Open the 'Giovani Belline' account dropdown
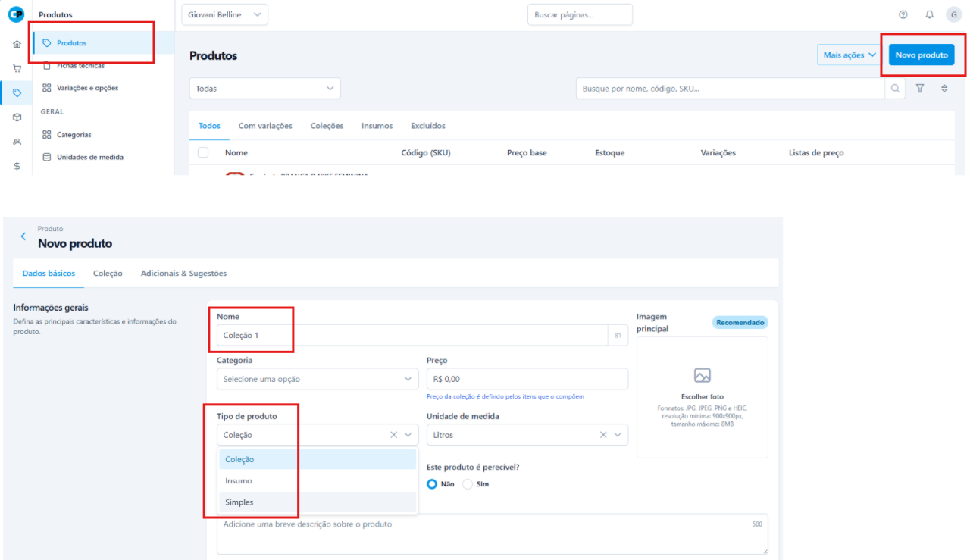Image resolution: width=967 pixels, height=560 pixels. (x=225, y=14)
